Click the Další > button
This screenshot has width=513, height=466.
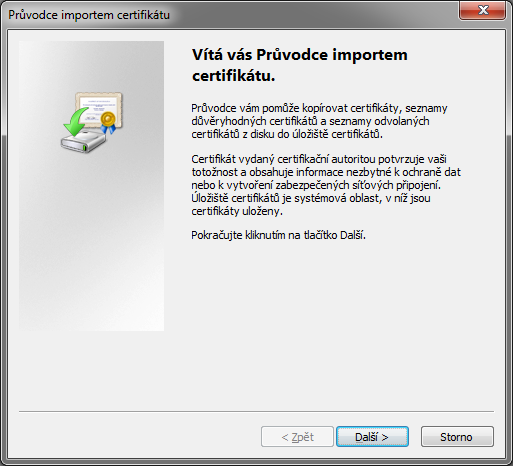372,436
